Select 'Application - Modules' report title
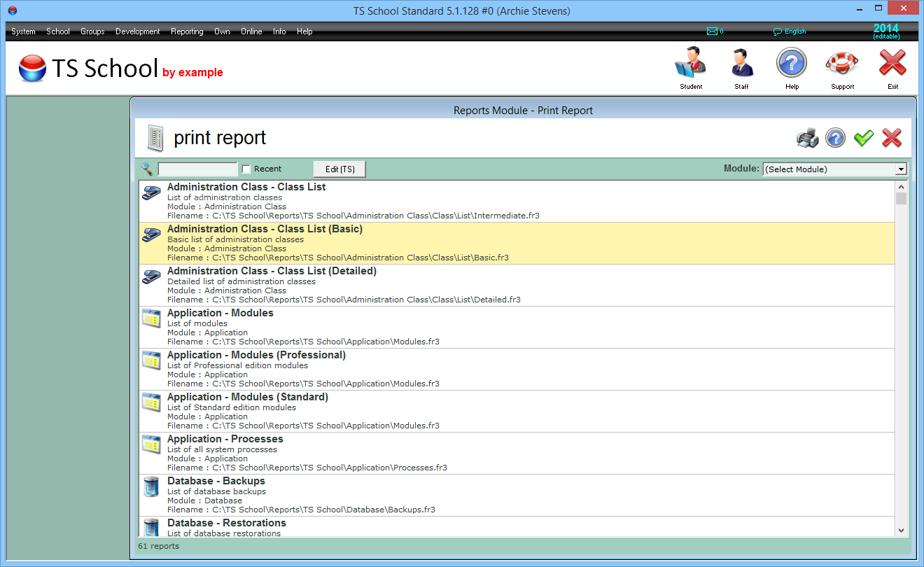 tap(220, 313)
